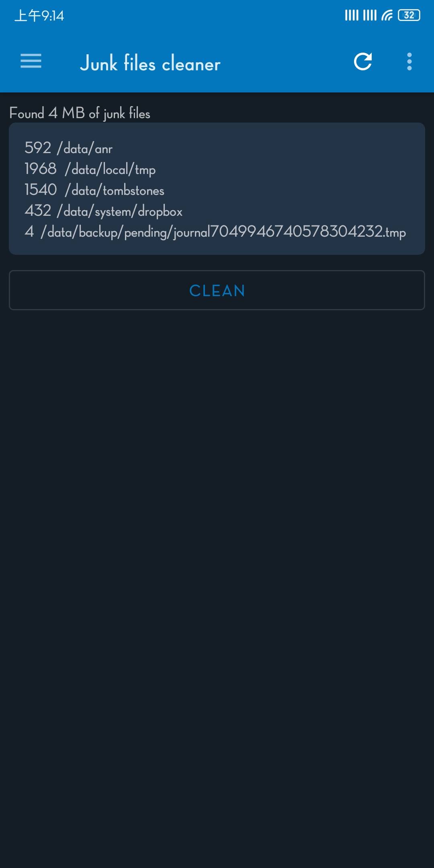
Task: Tap the Wi-Fi status icon
Action: click(387, 15)
